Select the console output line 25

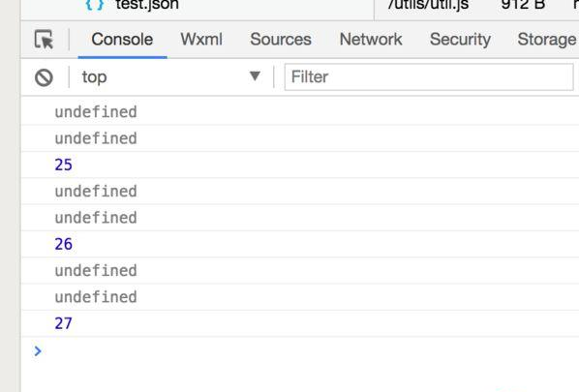[x=63, y=165]
